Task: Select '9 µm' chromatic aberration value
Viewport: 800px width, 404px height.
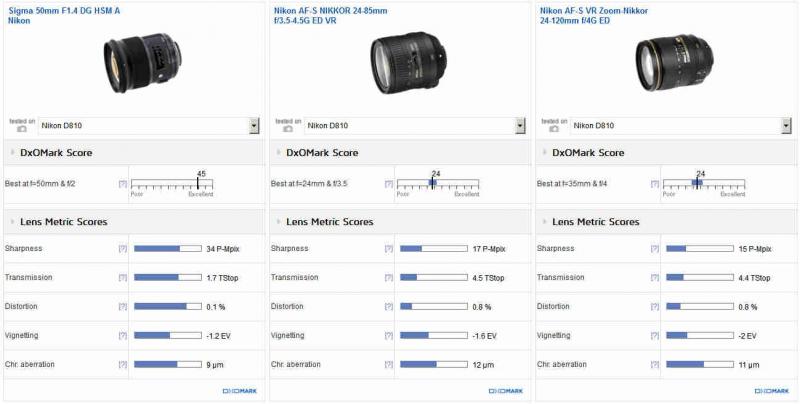Action: (x=215, y=365)
